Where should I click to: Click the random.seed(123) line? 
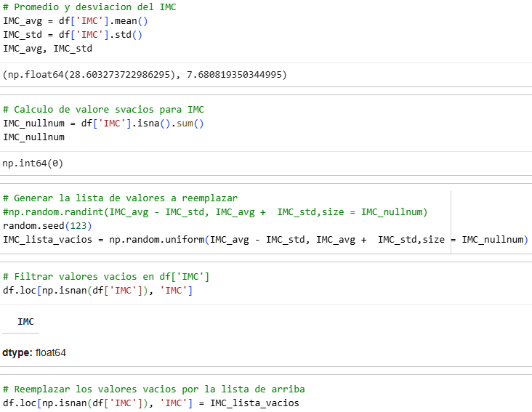[x=47, y=226]
